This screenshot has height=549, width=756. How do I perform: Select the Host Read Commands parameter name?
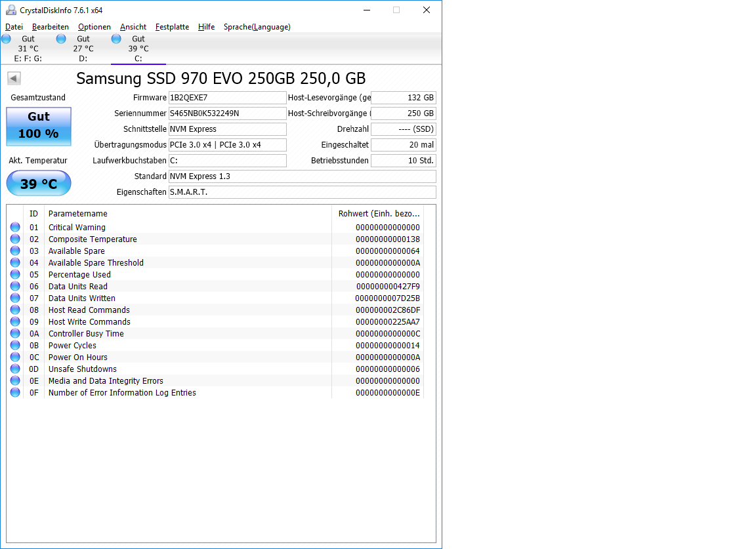click(x=89, y=310)
